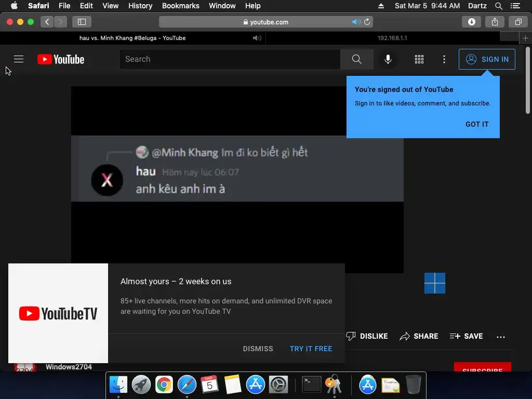
Task: Open the Safari share button
Action: 495,22
